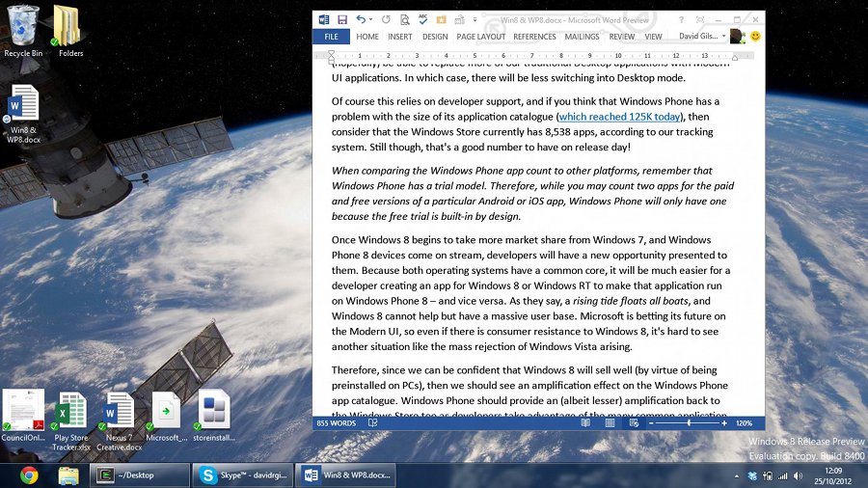The width and height of the screenshot is (868, 488).
Task: Click the 'When comparing the Windows Phone' italic paragraph
Action: (x=532, y=194)
